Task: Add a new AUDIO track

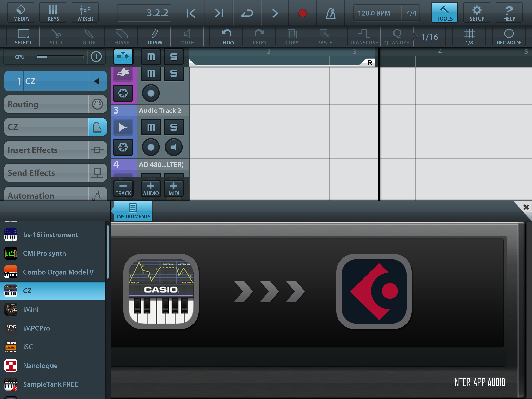Action: point(151,189)
